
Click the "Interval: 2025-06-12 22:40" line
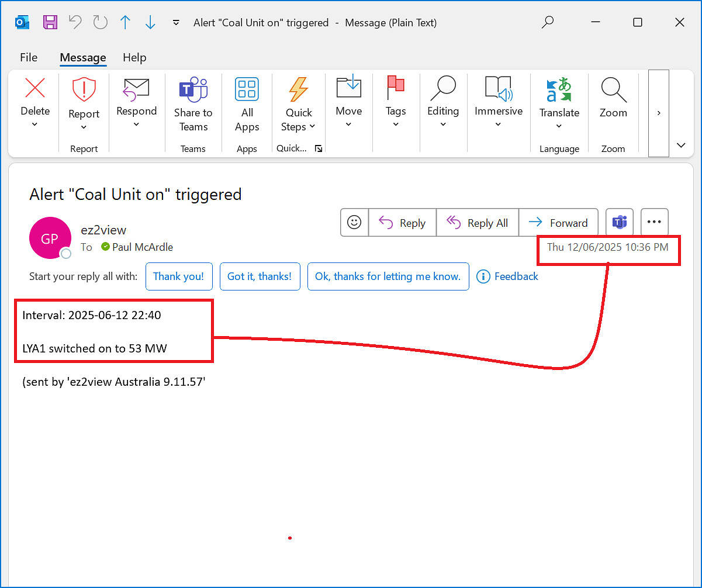tap(92, 315)
